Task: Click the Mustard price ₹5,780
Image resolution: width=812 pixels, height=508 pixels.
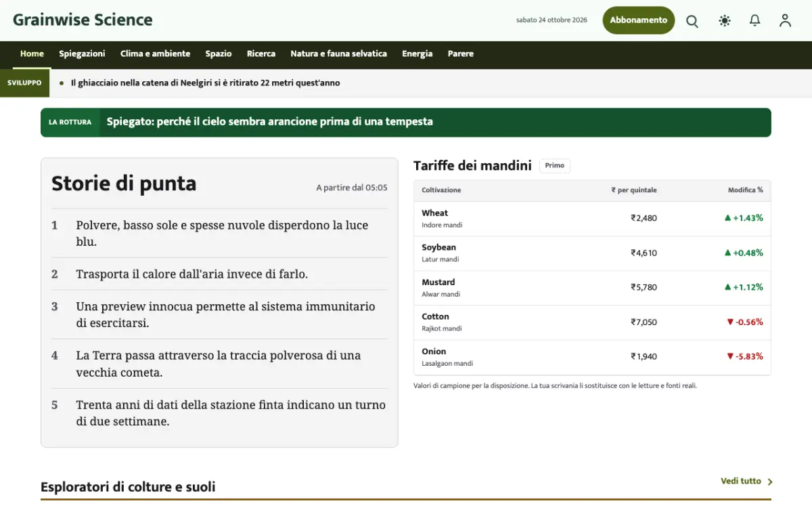Action: [x=644, y=287]
